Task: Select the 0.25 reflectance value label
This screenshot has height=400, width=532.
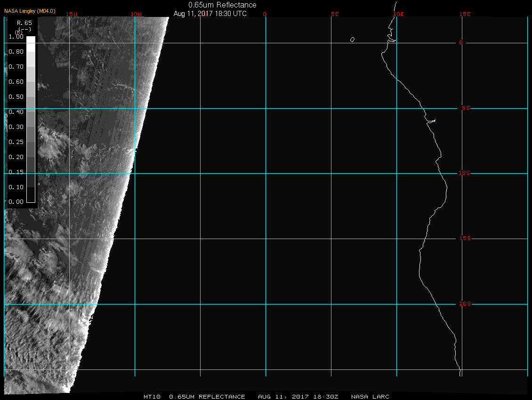Action: [16, 142]
